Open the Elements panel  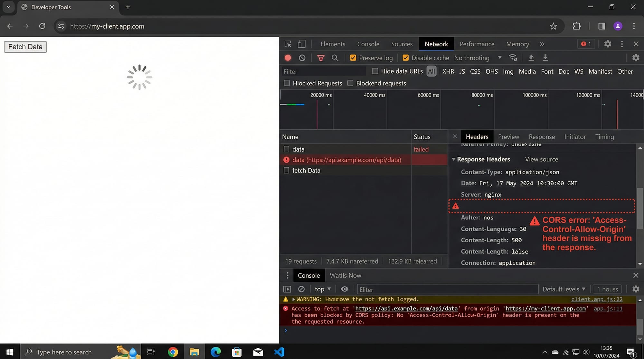pyautogui.click(x=333, y=44)
